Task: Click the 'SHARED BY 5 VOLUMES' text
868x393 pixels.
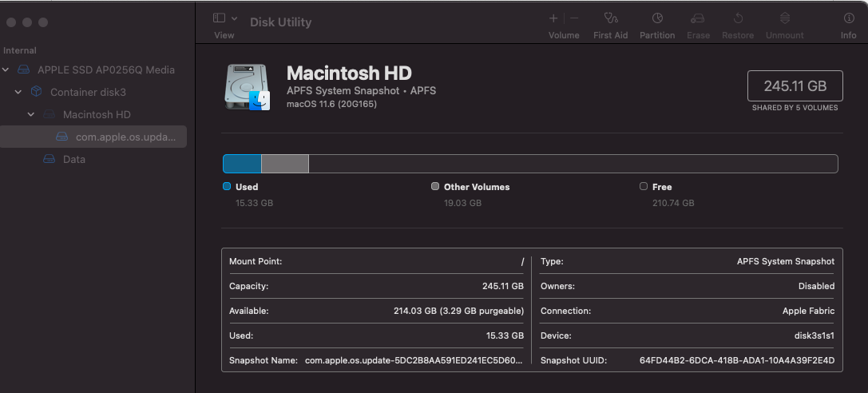Action: click(x=795, y=108)
